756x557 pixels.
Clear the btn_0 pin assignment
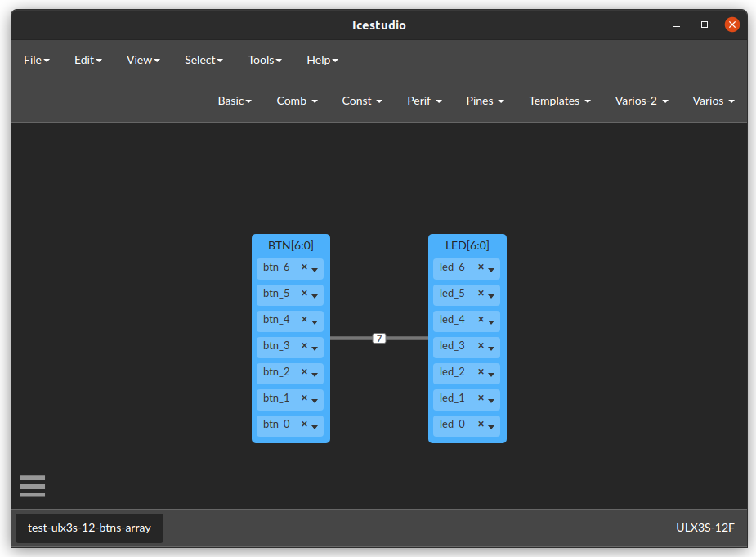tap(302, 424)
